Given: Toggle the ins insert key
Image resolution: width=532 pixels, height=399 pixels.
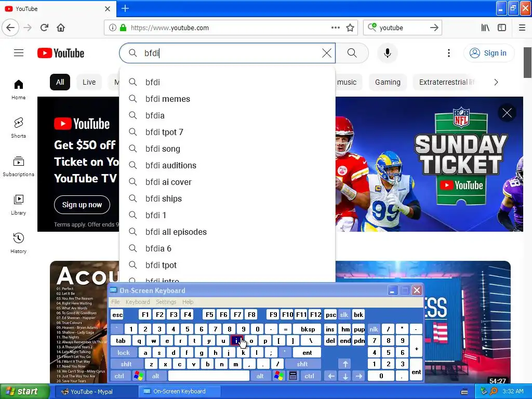Looking at the screenshot, I should pos(330,329).
